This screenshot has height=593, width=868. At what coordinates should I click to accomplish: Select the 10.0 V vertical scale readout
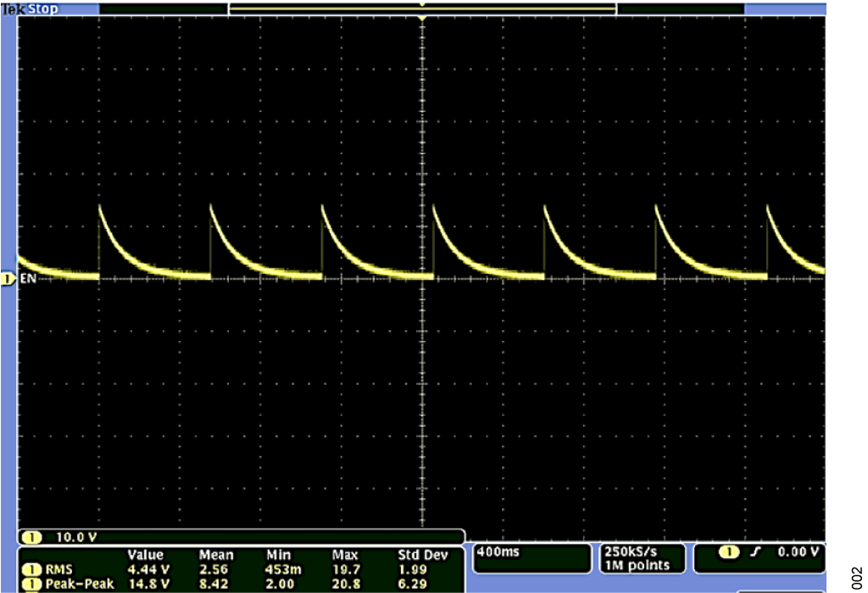tap(76, 537)
